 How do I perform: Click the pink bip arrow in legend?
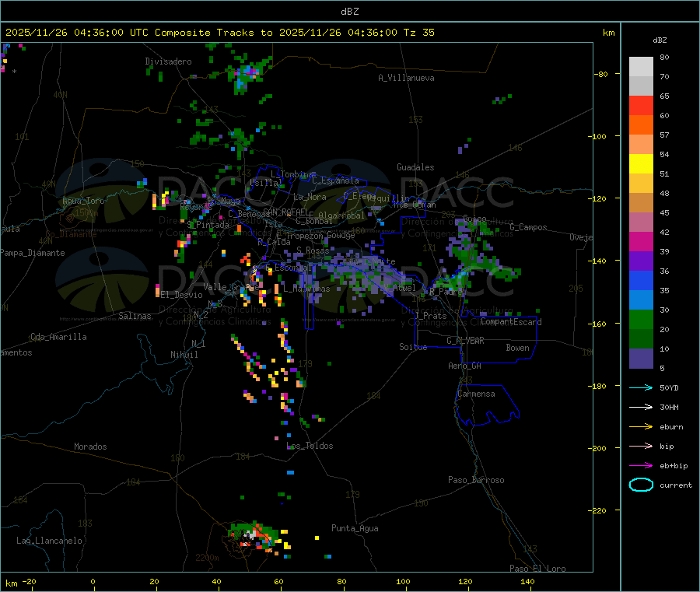pyautogui.click(x=641, y=446)
